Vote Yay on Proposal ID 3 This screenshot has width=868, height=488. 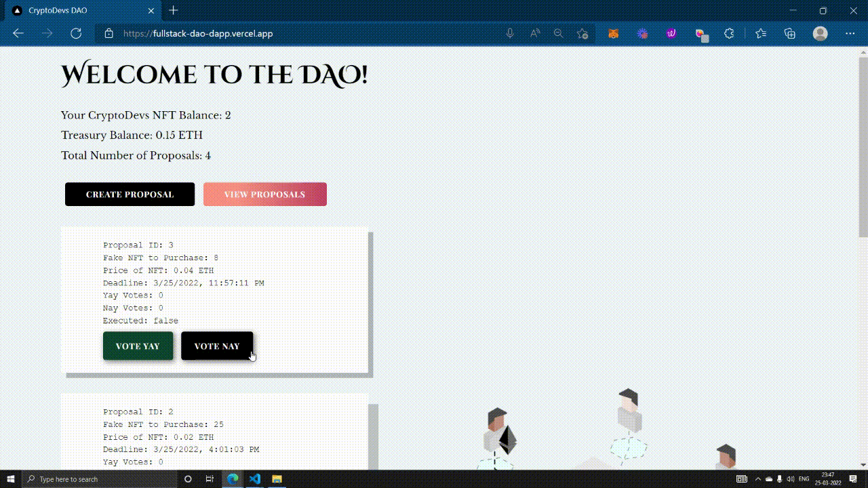point(138,346)
